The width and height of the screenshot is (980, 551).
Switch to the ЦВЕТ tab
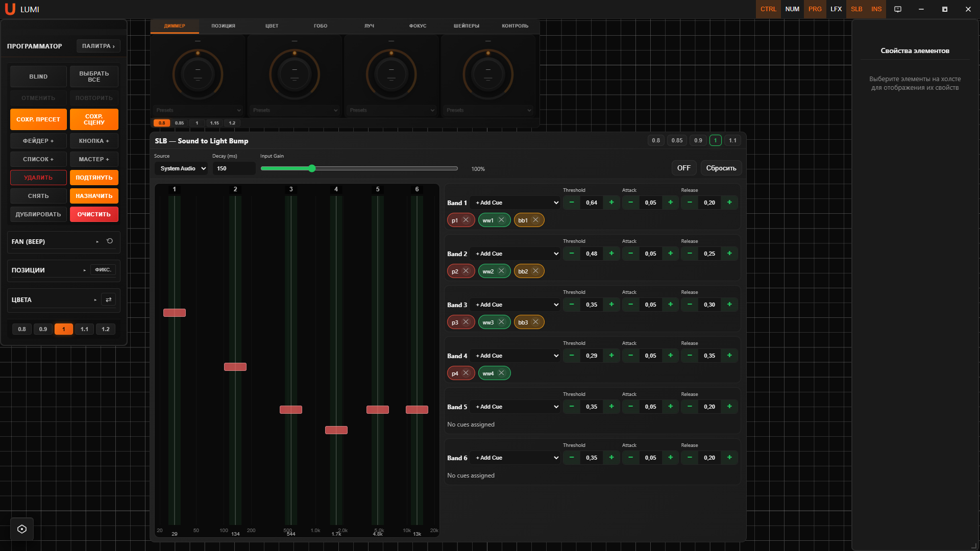pos(272,26)
